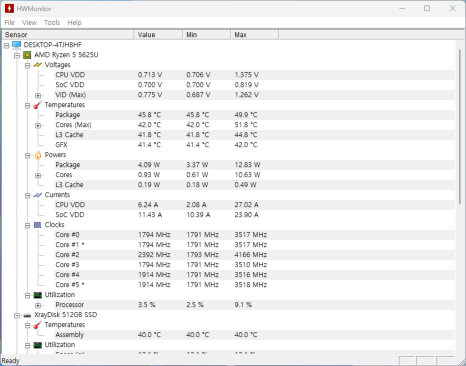Click the Currents graph icon

click(x=38, y=195)
